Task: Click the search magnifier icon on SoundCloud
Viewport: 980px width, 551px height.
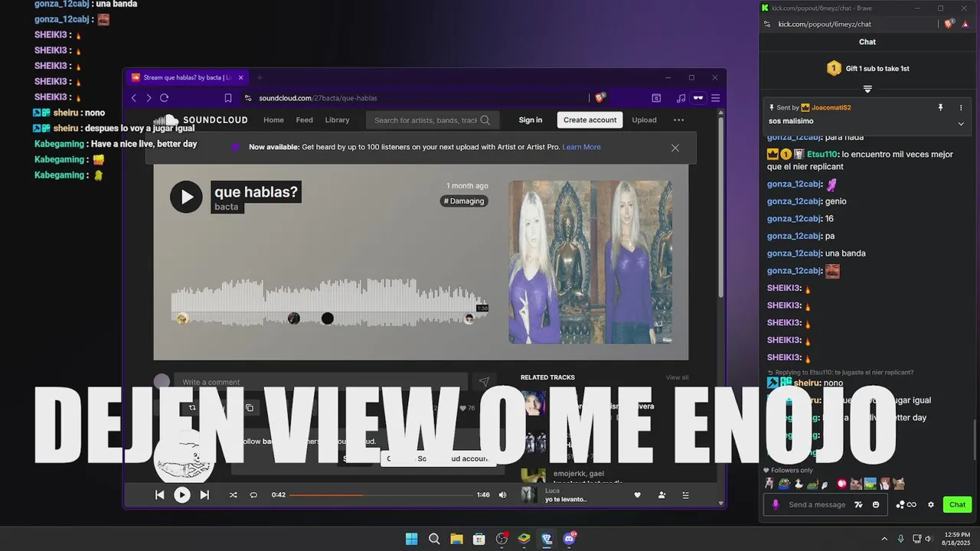Action: 485,120
